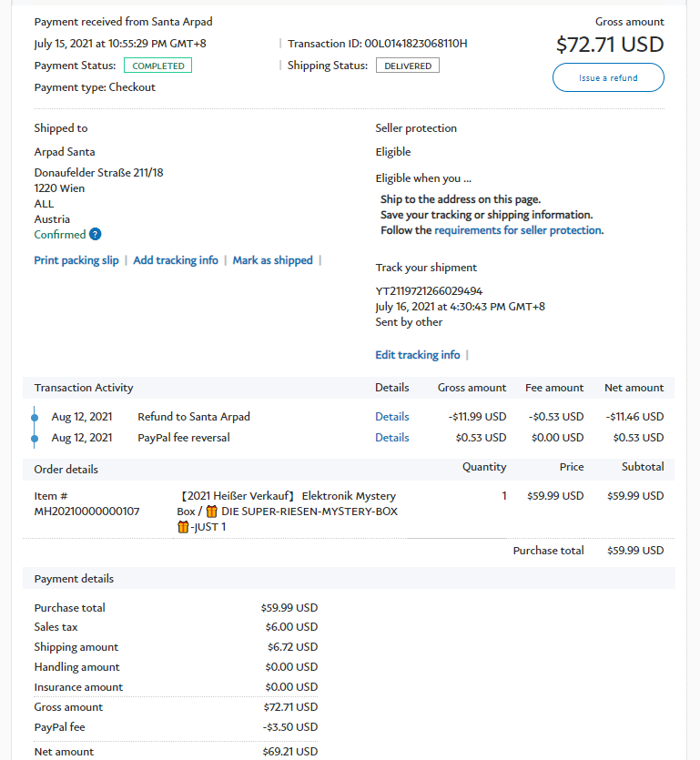Click the Issue a refund button
700x760 pixels.
click(x=608, y=78)
